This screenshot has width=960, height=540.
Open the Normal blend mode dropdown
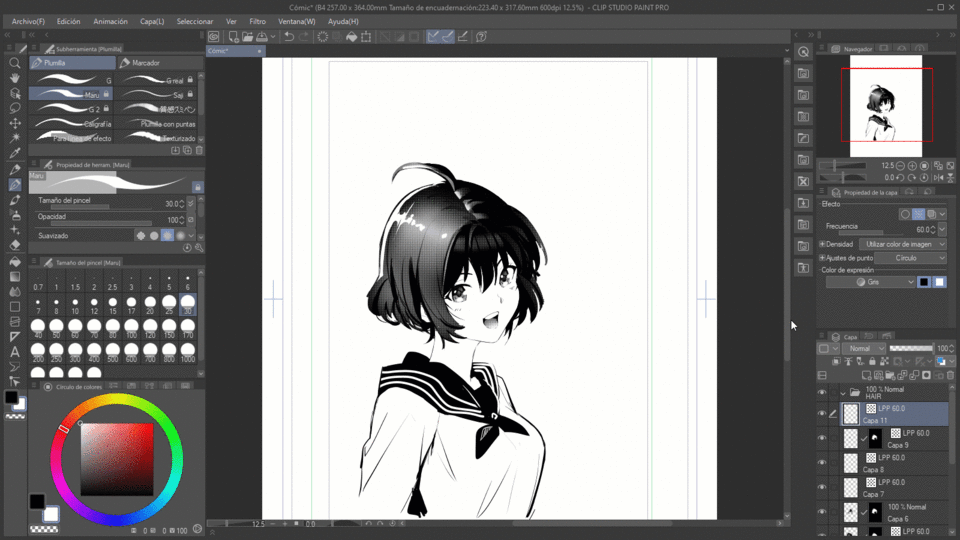click(x=864, y=348)
